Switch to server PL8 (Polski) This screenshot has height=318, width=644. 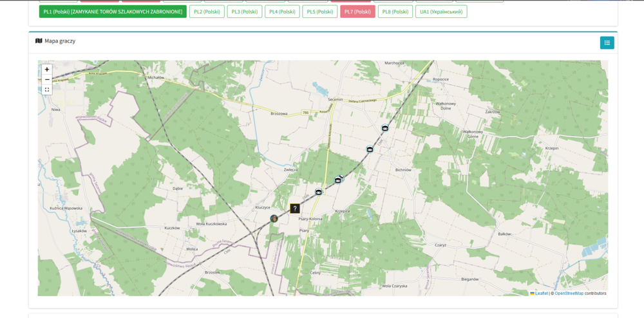point(395,12)
